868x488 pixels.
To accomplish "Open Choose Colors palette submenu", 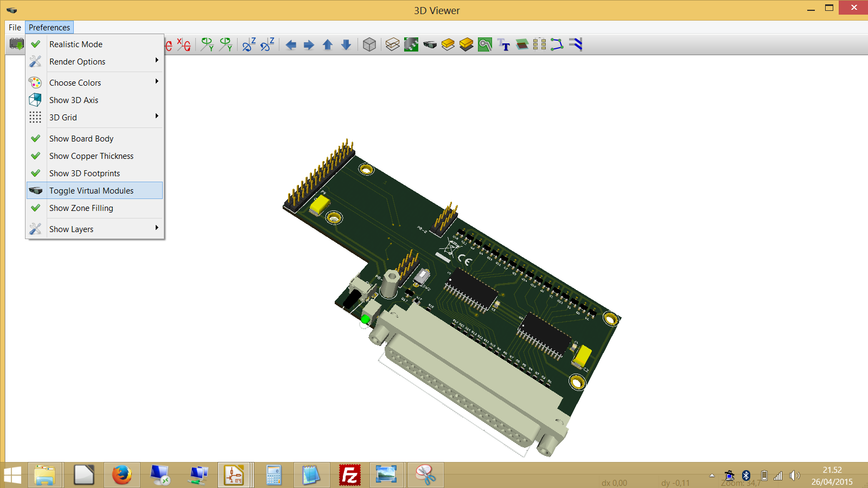I will point(75,83).
